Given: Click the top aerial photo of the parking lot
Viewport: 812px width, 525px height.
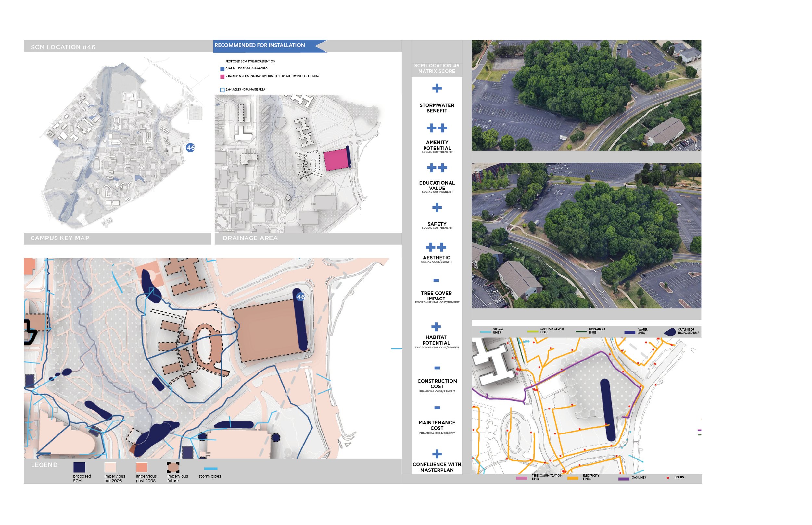Looking at the screenshot, I should click(x=586, y=95).
